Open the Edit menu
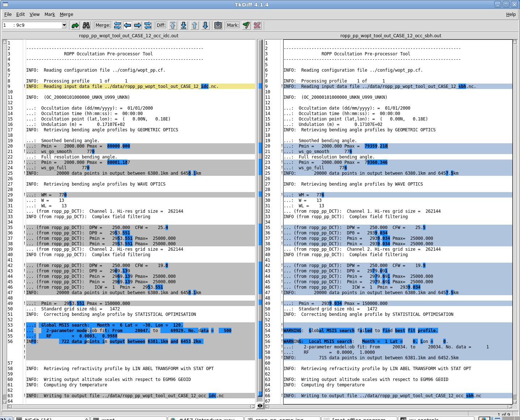The height and width of the screenshot is (420, 520). click(x=21, y=14)
